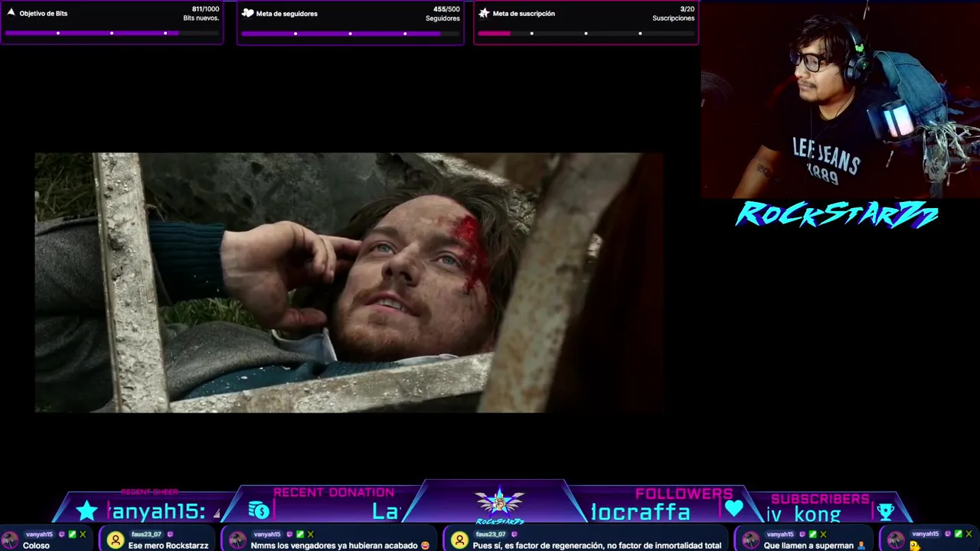Click the Objetivo de Bits progress bar
980x551 pixels.
tap(112, 33)
